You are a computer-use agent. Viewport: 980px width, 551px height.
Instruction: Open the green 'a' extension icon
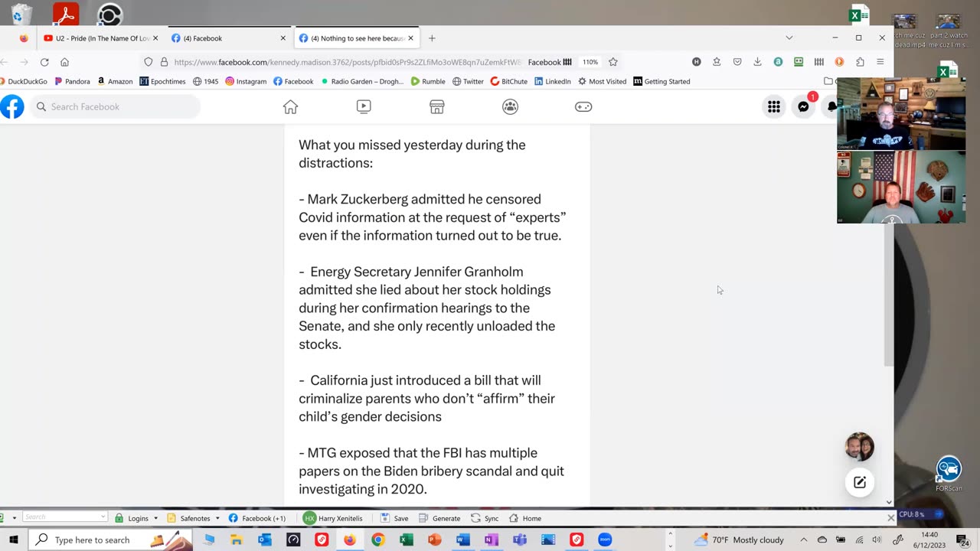778,62
